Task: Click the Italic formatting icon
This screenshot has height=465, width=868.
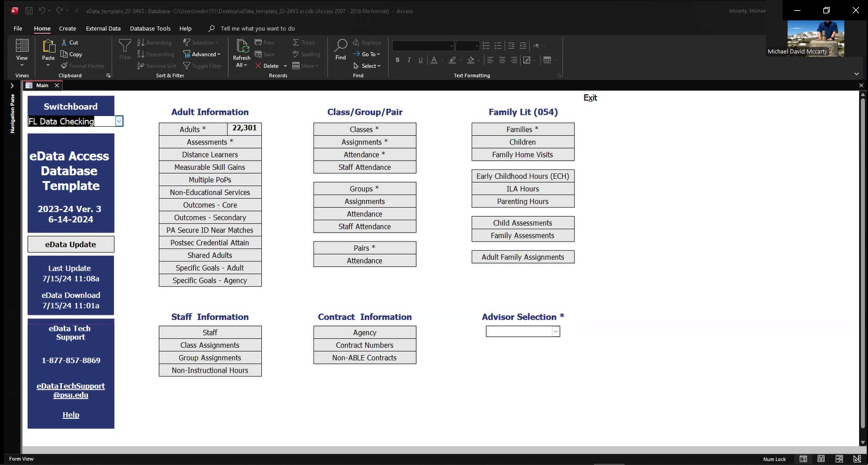Action: [409, 61]
